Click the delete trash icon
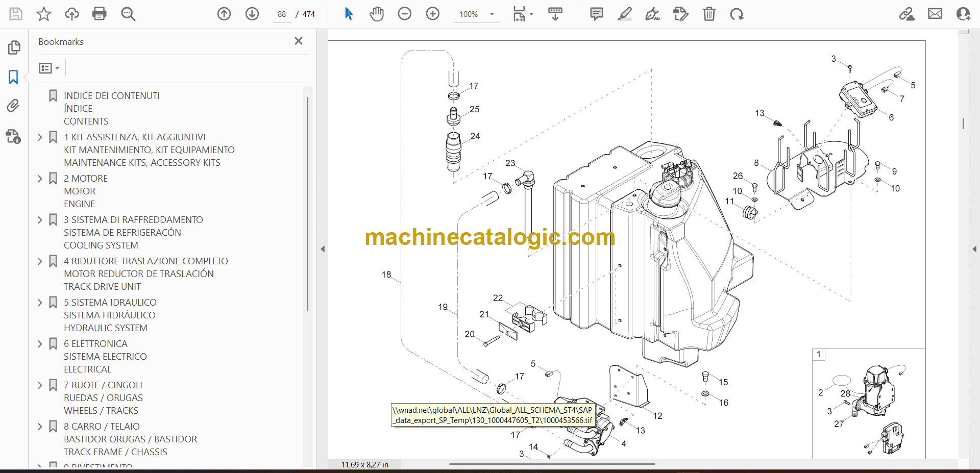Image resolution: width=980 pixels, height=473 pixels. (x=709, y=14)
